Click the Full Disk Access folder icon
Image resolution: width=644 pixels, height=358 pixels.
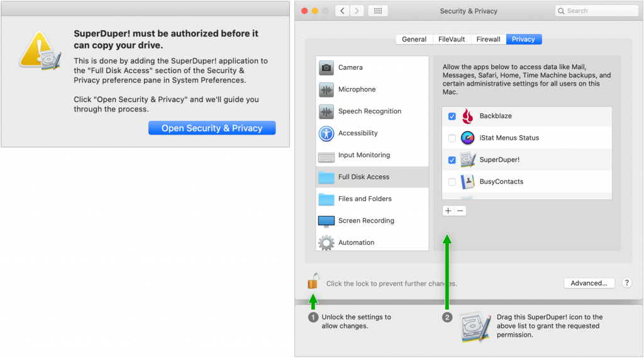[326, 177]
